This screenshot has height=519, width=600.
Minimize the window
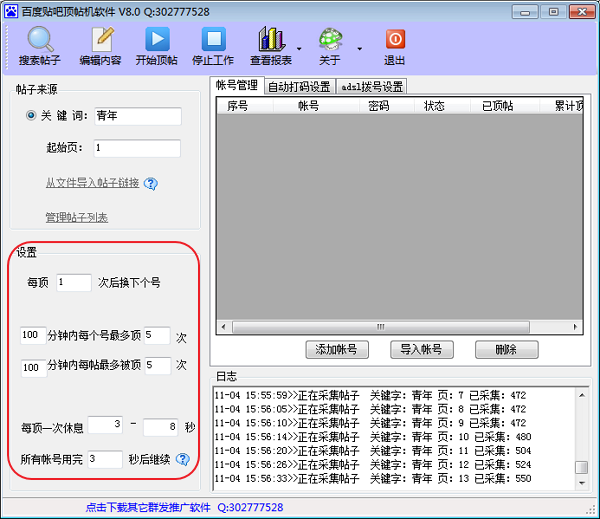[x=525, y=12]
